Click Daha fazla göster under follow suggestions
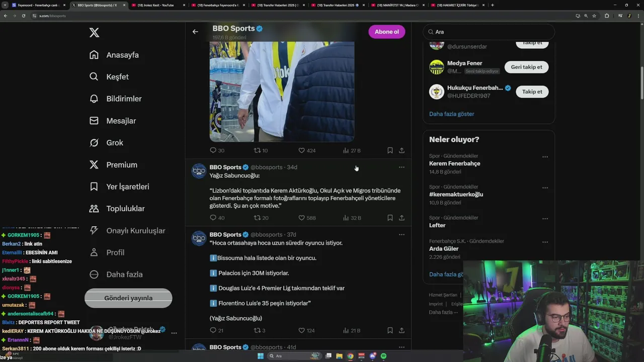The width and height of the screenshot is (644, 362). pos(451,114)
